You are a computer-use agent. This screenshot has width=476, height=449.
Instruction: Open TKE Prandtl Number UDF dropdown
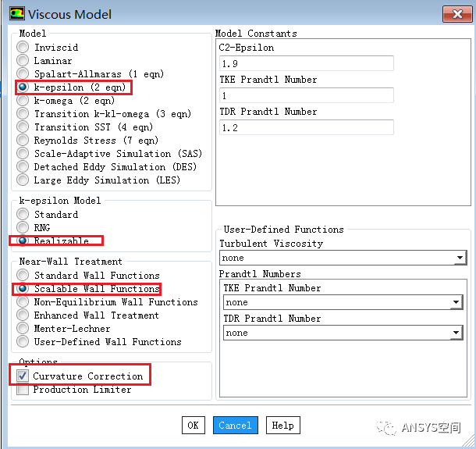[x=343, y=302]
